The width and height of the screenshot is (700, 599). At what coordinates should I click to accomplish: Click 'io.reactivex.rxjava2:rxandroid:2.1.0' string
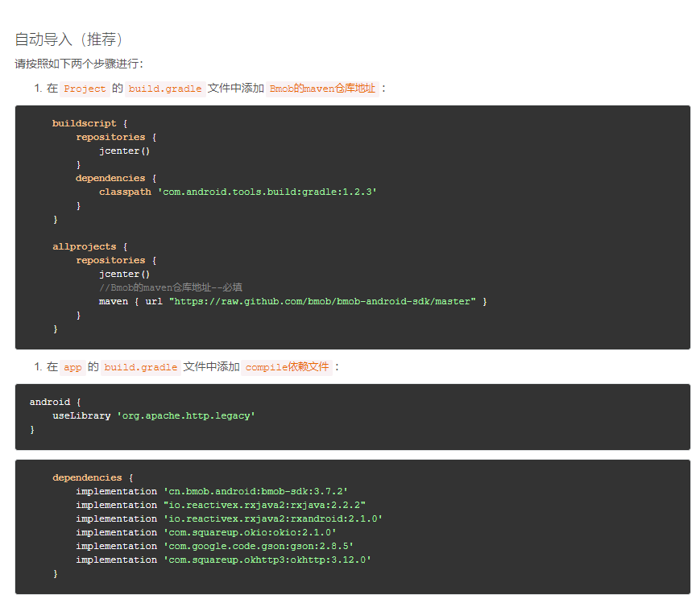[273, 519]
